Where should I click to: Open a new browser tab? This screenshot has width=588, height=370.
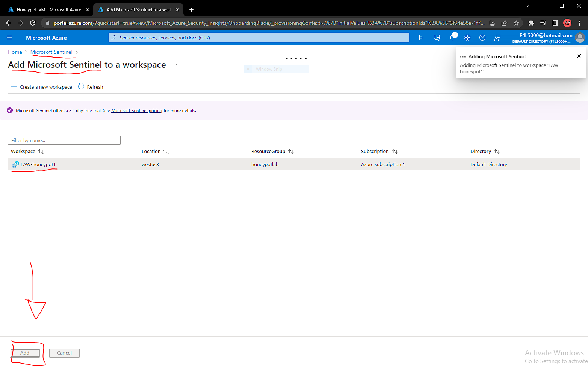192,10
